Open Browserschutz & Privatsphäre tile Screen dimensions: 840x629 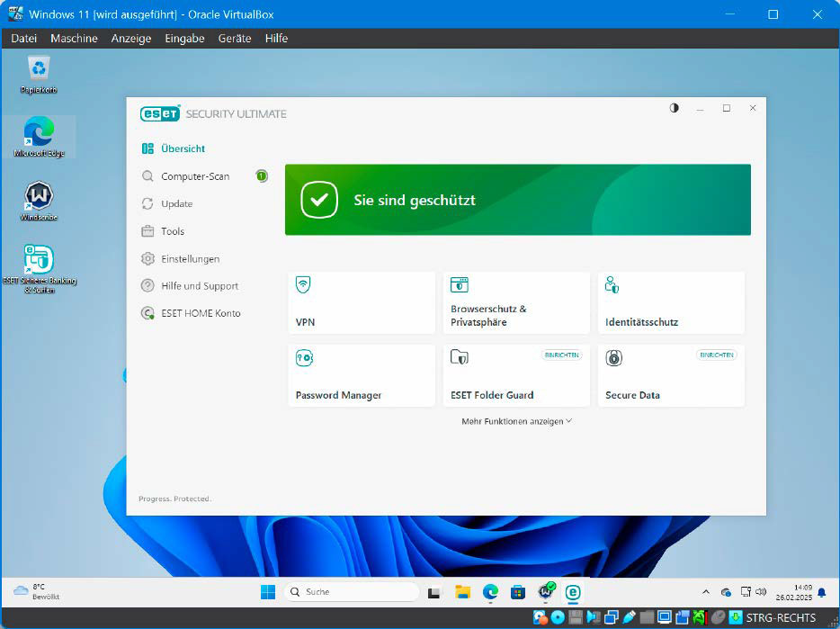(516, 303)
